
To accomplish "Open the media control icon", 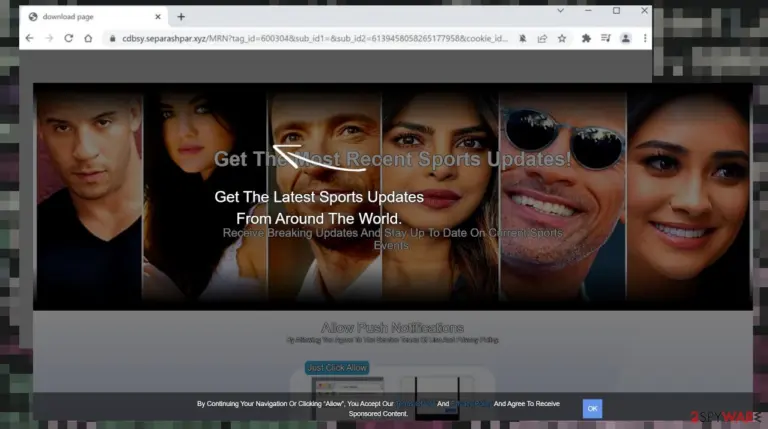I will [606, 38].
